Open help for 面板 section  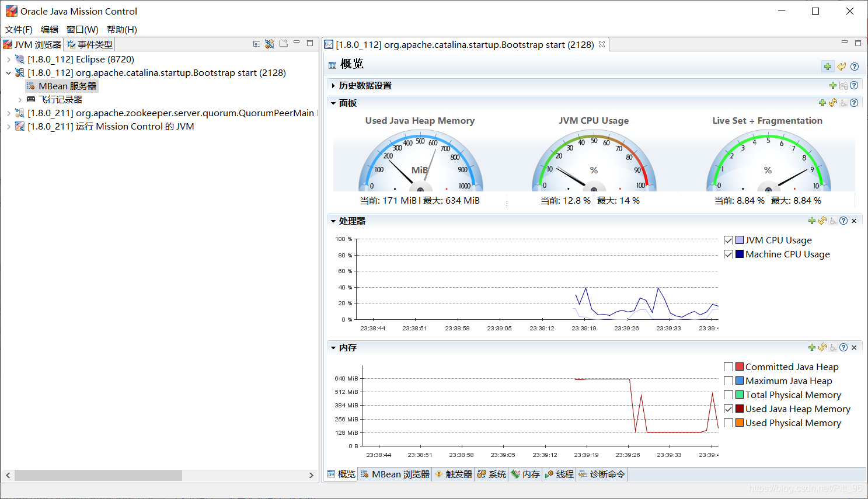coord(854,103)
